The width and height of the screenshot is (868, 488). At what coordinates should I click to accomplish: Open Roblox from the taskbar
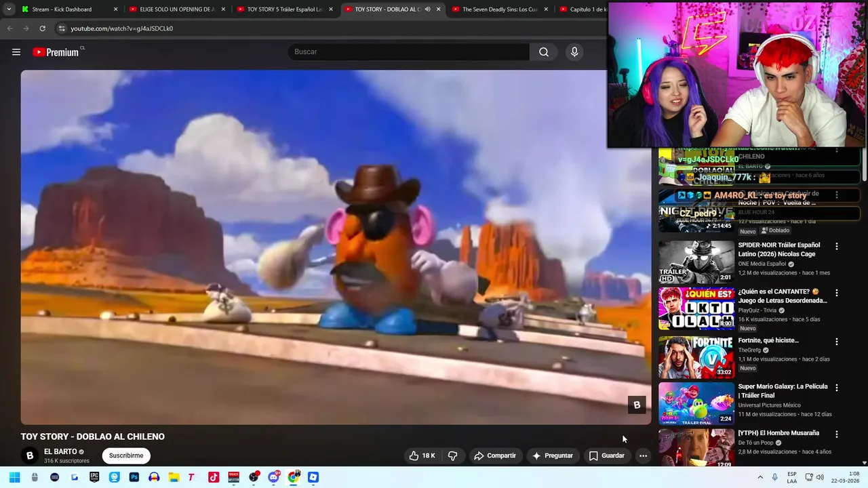point(313,477)
